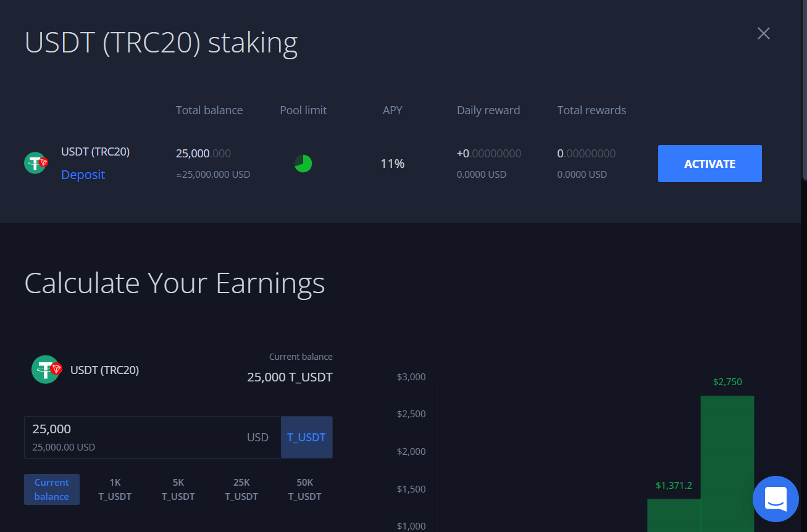807x532 pixels.
Task: Click the pool limit pie chart icon
Action: (x=303, y=164)
